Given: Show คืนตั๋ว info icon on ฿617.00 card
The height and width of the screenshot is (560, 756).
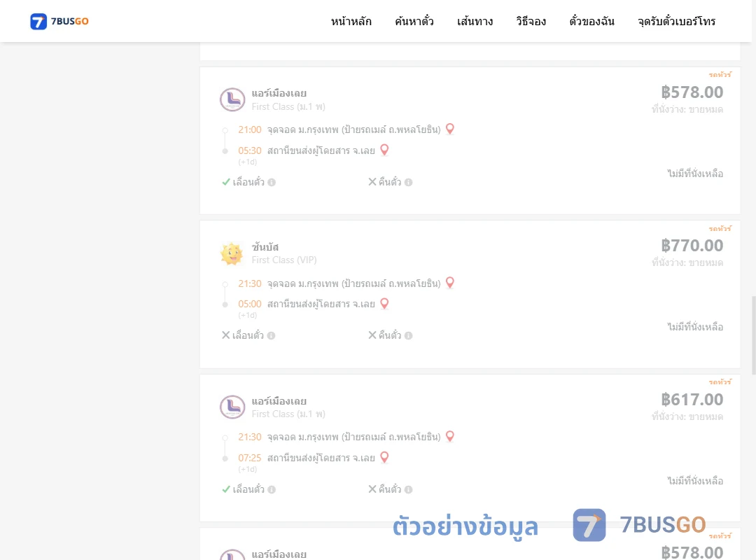Looking at the screenshot, I should click(408, 489).
